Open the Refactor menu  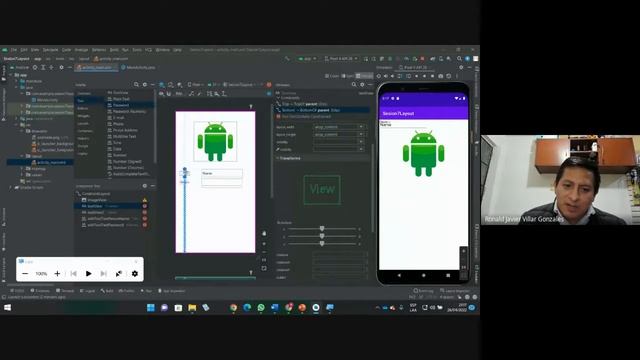click(x=99, y=50)
